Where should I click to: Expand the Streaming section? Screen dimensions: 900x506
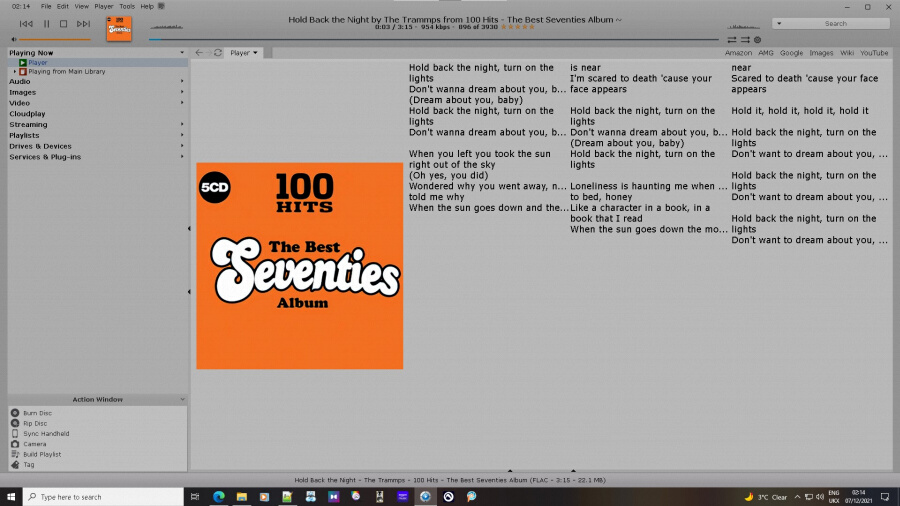(182, 124)
